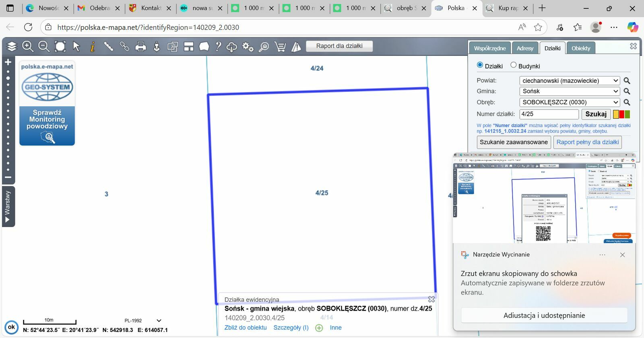Click the print map icon
The width and height of the screenshot is (644, 338).
140,47
